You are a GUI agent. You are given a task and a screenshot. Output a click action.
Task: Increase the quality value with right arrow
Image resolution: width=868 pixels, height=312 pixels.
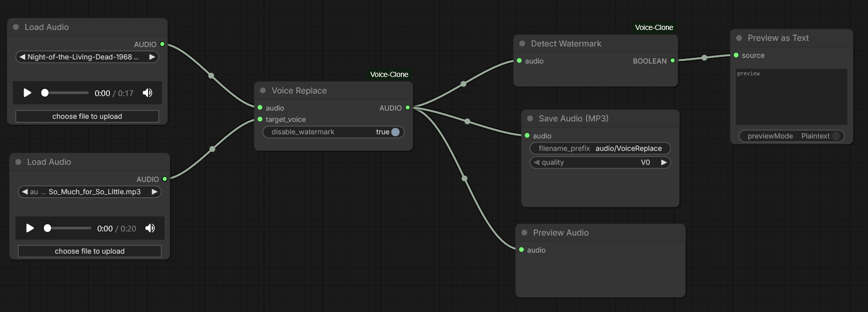pyautogui.click(x=664, y=163)
